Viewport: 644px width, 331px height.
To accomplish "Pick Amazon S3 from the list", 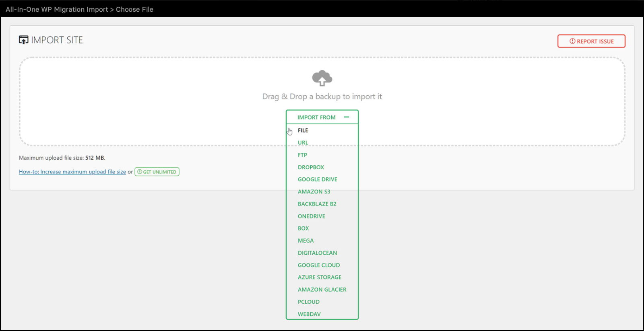I will click(x=314, y=192).
